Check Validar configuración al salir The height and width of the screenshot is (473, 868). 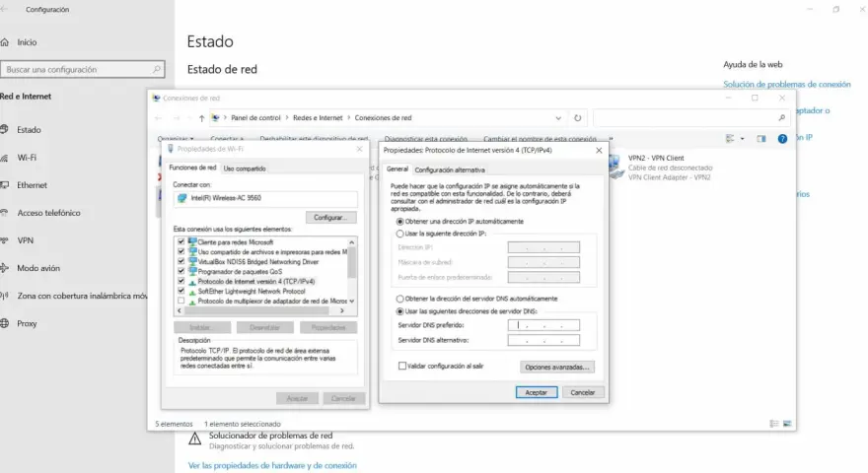(x=402, y=366)
